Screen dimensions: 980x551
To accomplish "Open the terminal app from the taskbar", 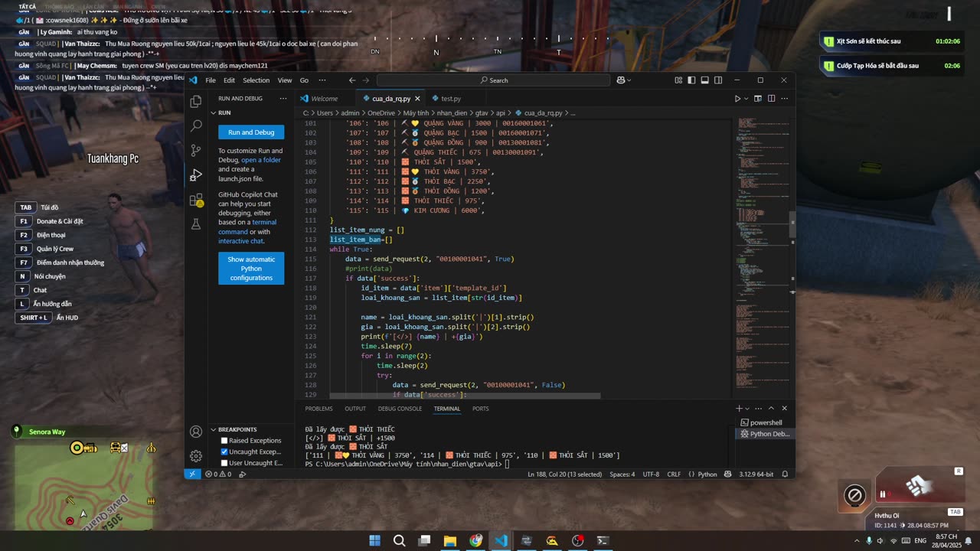I will coord(603,540).
